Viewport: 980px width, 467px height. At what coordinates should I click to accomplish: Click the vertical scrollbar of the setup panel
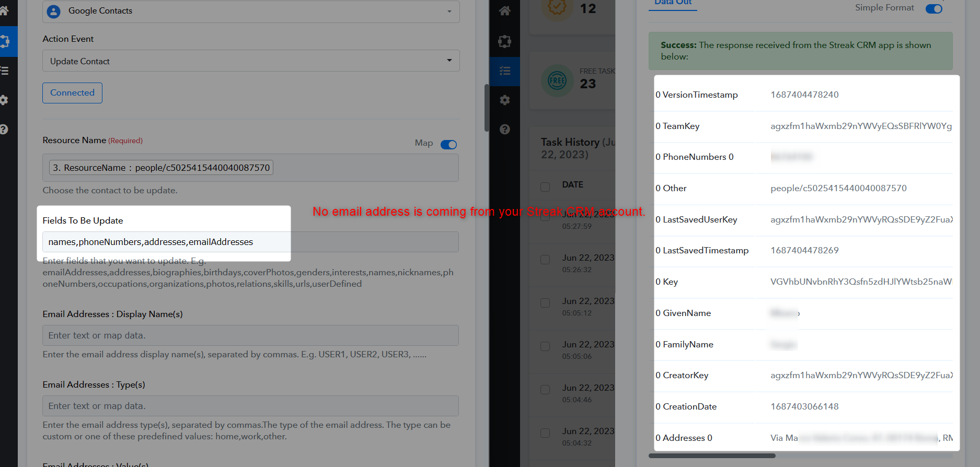pyautogui.click(x=487, y=107)
